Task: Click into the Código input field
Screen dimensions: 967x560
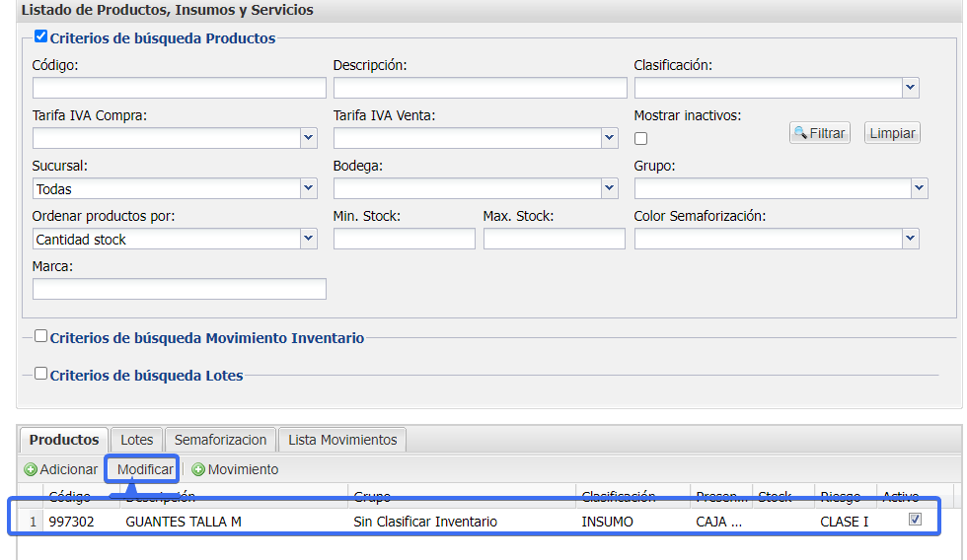Action: [x=179, y=89]
